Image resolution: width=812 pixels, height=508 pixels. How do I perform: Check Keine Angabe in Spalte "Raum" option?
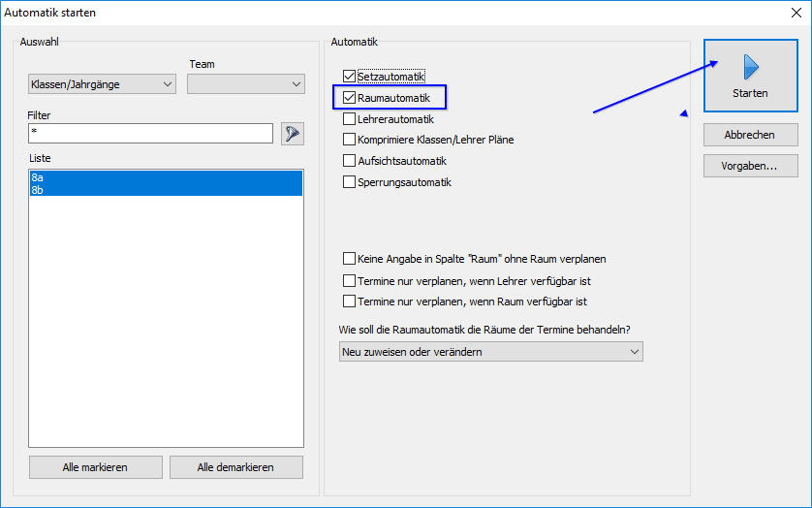click(349, 258)
